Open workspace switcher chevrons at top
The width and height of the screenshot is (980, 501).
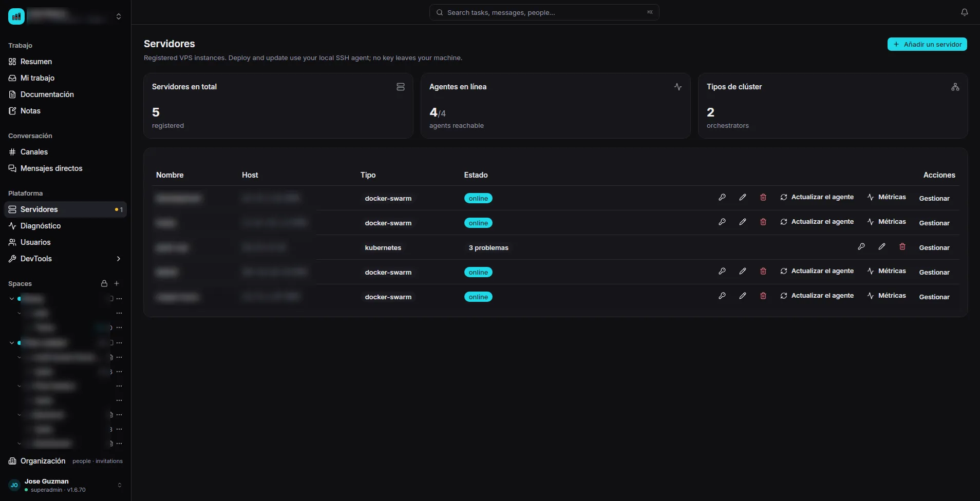(x=119, y=16)
